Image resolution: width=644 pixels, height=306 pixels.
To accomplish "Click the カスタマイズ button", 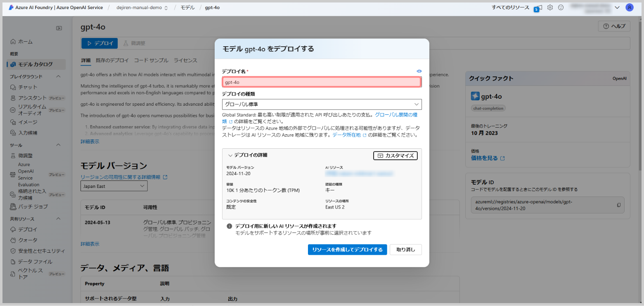I will point(395,156).
